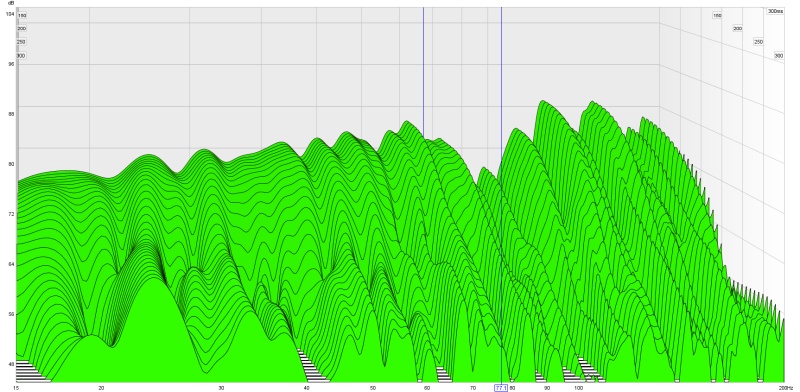Click the 250 time label beside the dB axis
Image resolution: width=800 pixels, height=392 pixels.
[21, 42]
